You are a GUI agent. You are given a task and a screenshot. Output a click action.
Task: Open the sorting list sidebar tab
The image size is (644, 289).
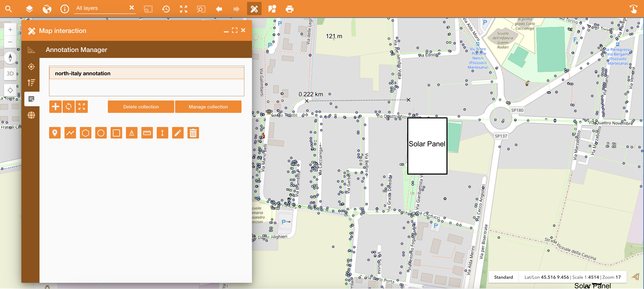point(31,83)
